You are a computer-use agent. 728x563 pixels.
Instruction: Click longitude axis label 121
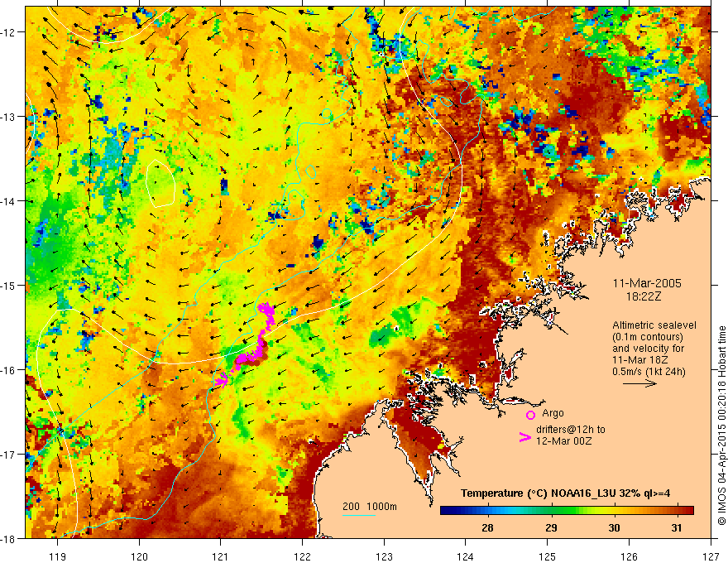pyautogui.click(x=221, y=556)
